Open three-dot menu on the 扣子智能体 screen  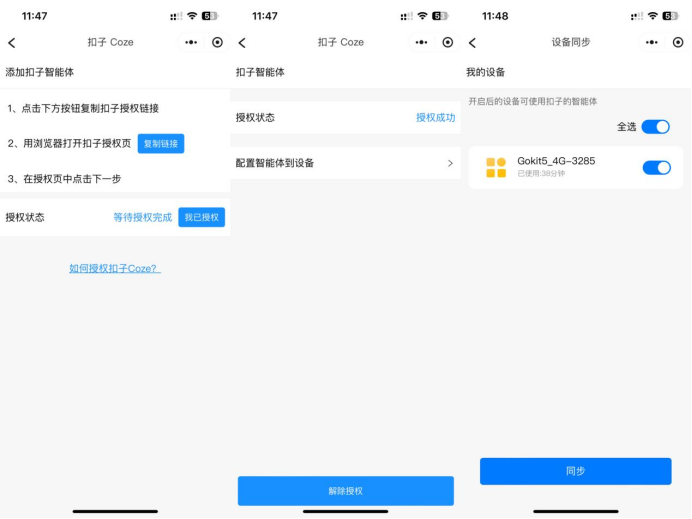pos(421,42)
